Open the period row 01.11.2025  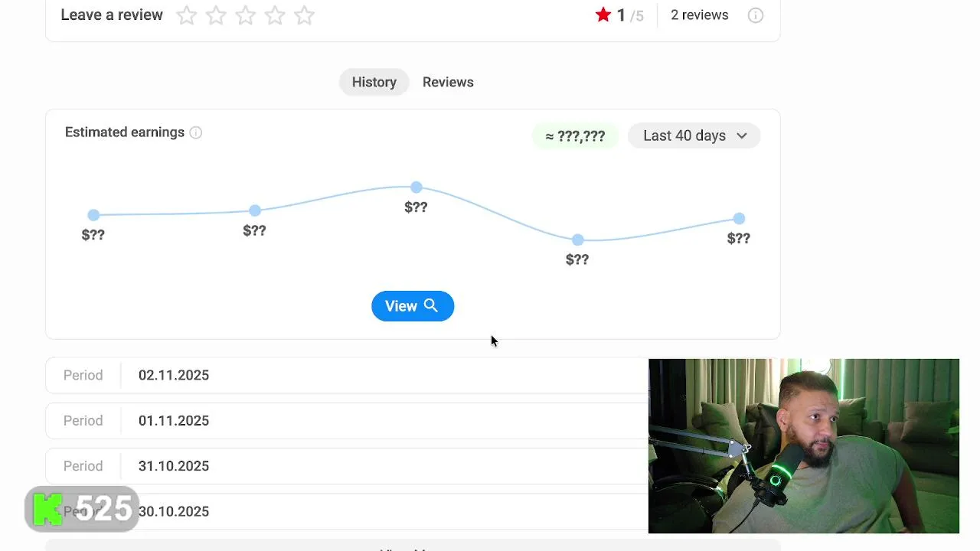coord(347,421)
